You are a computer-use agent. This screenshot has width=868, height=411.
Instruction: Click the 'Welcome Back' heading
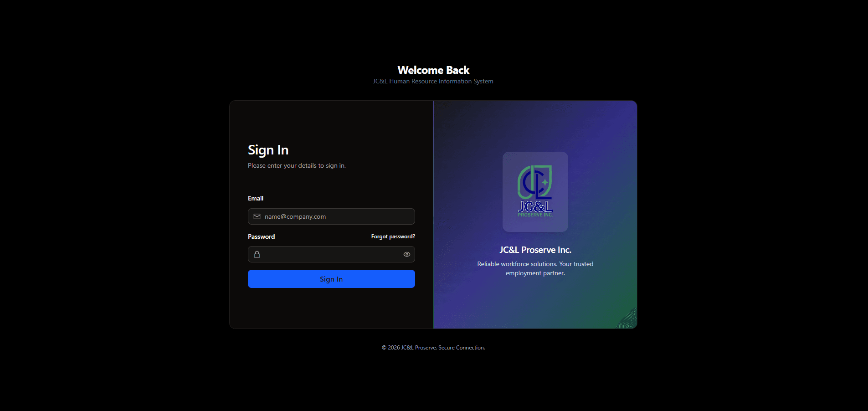click(x=433, y=70)
